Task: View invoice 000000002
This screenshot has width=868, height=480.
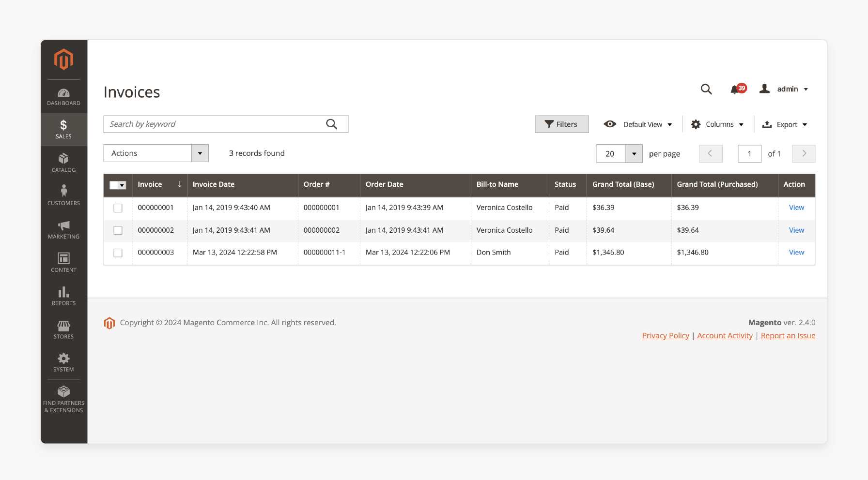Action: 796,230
